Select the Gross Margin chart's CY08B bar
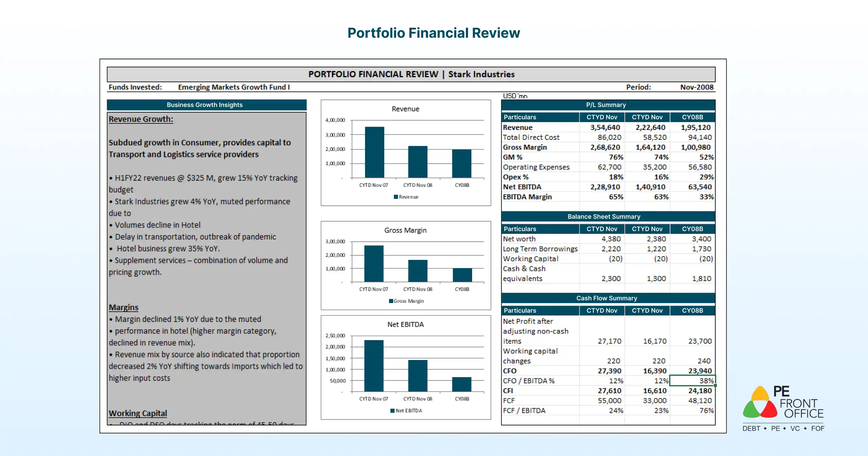This screenshot has height=456, width=868. tap(462, 275)
